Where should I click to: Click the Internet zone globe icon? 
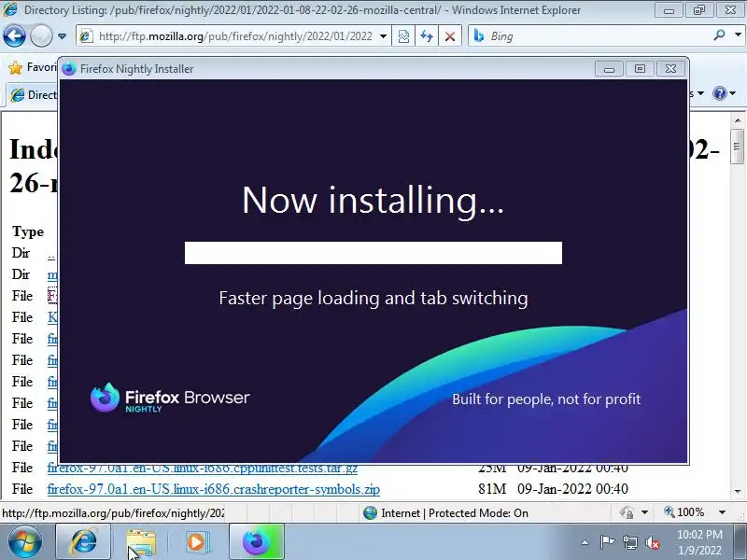click(x=370, y=512)
